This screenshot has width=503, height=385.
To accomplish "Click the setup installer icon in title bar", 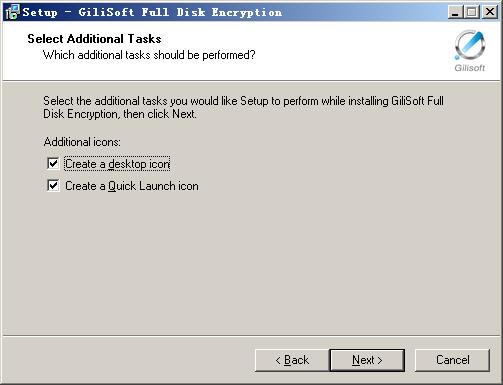I will (x=12, y=12).
